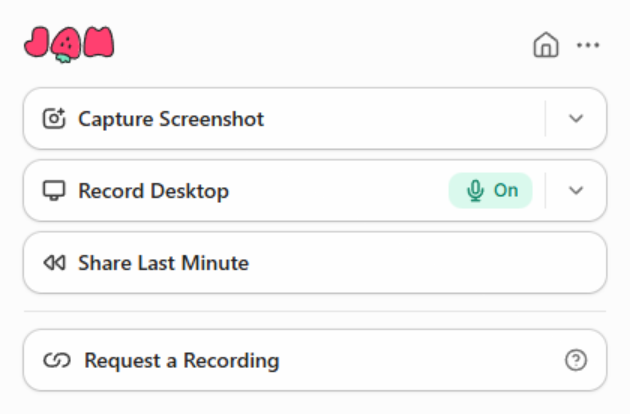Click the monitor icon for Record Desktop
The height and width of the screenshot is (414, 630).
coord(54,191)
